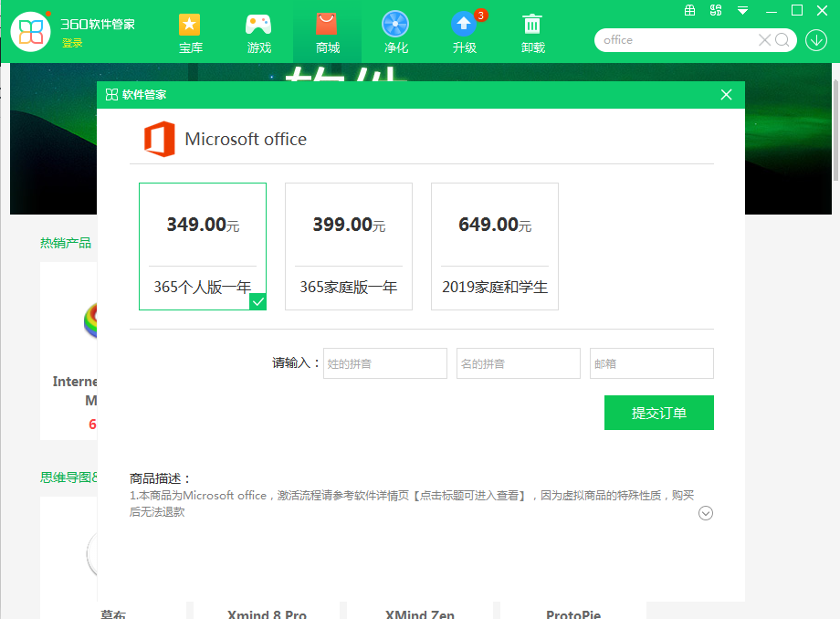The width and height of the screenshot is (840, 619).
Task: Switch to the 宝库 tab
Action: [190, 33]
